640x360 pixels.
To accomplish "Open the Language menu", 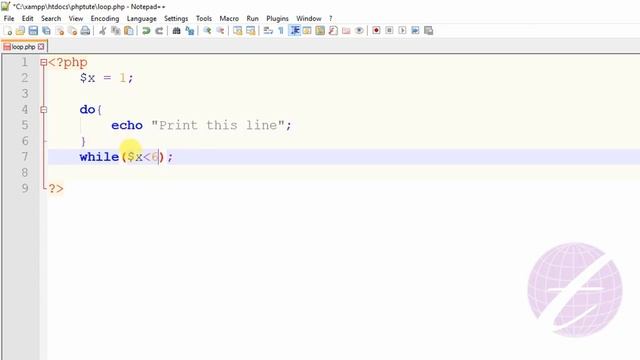I will [142, 18].
